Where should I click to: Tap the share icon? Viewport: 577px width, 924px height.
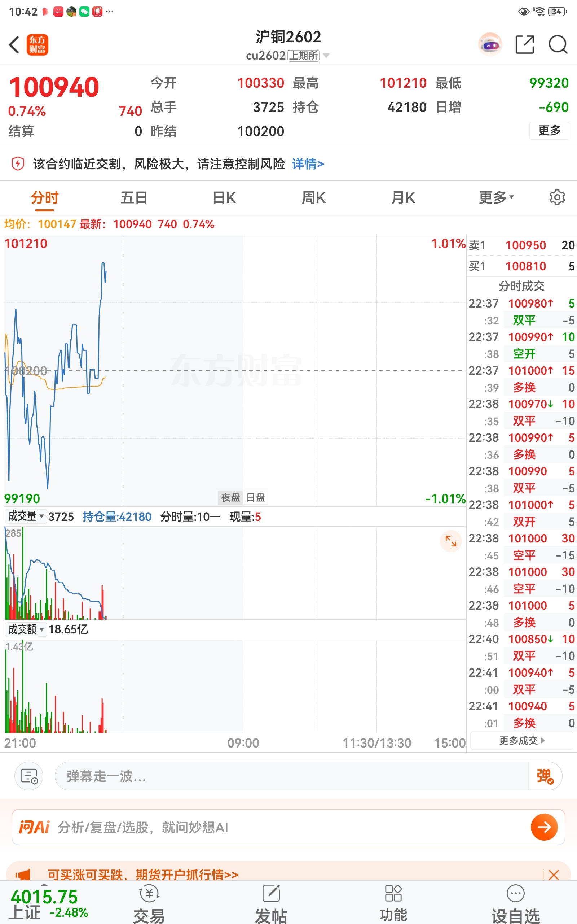525,45
